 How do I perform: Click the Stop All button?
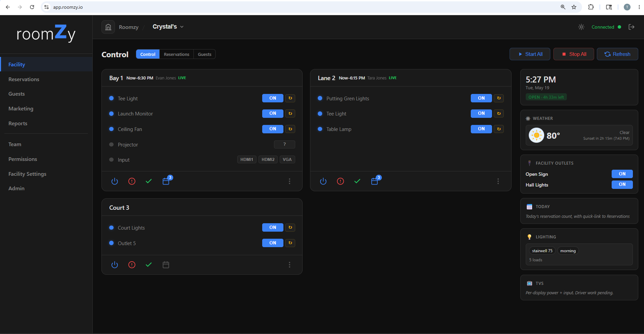pos(574,54)
